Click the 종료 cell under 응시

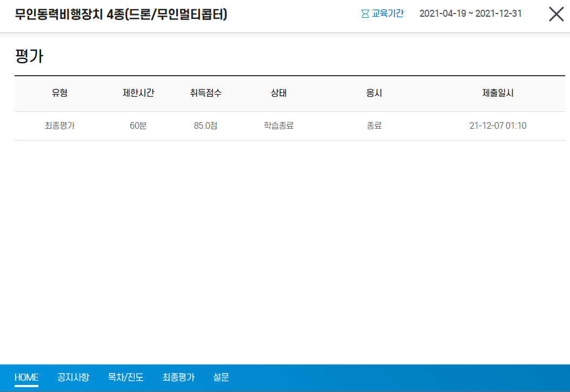click(x=374, y=125)
